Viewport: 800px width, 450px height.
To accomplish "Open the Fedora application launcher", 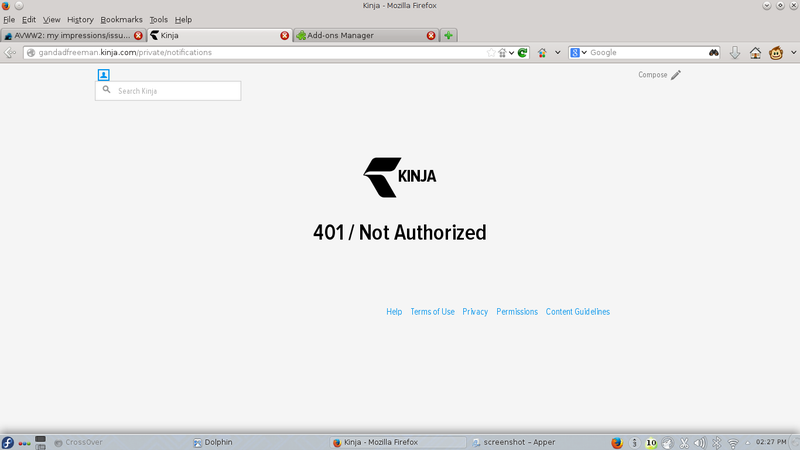I will (8, 442).
